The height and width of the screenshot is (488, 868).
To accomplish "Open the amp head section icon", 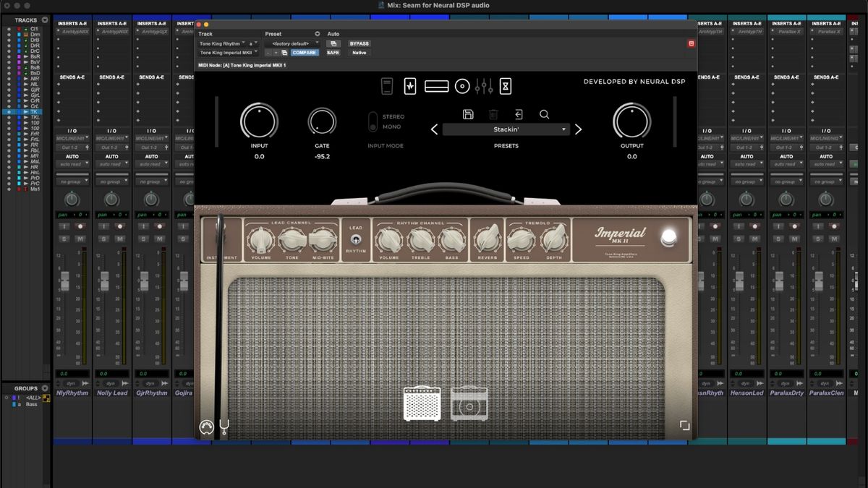I will tap(435, 85).
